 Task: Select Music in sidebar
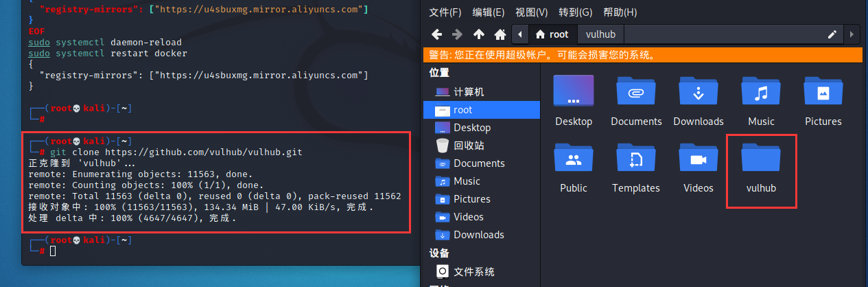(x=480, y=181)
